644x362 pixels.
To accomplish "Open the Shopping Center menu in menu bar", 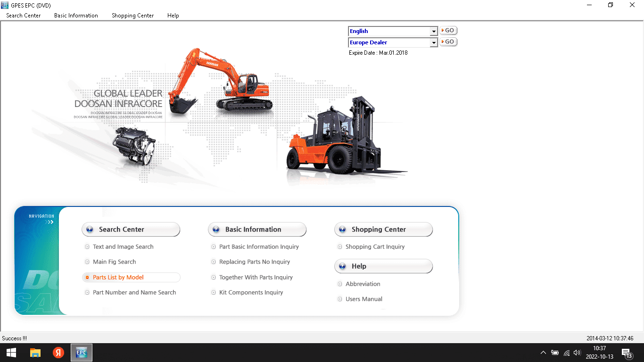I will point(132,16).
